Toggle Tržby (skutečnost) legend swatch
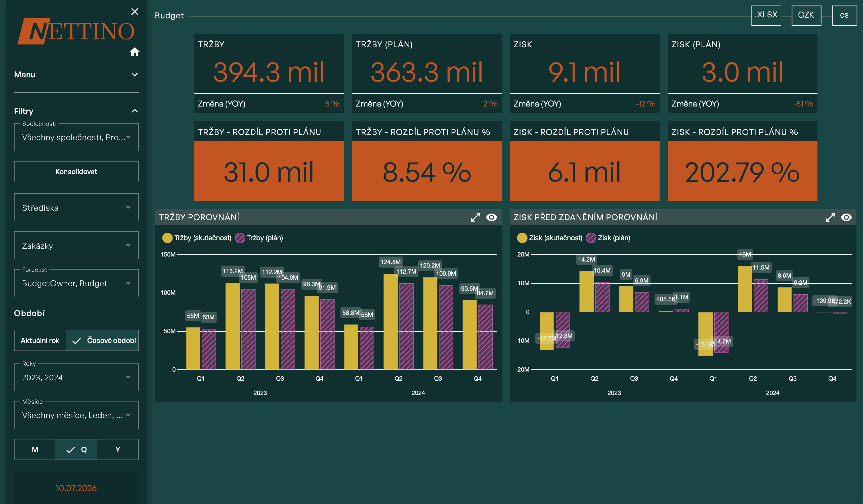The height and width of the screenshot is (504, 863). tap(167, 238)
